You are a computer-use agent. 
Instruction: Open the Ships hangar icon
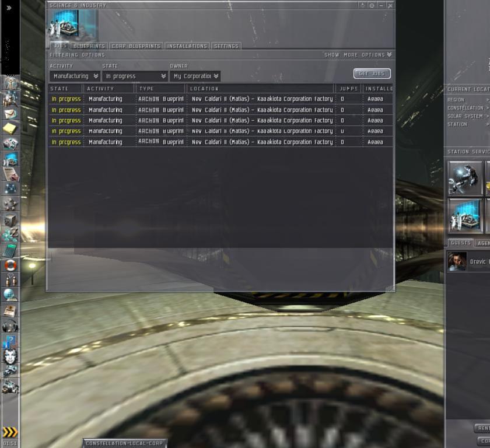(x=10, y=371)
